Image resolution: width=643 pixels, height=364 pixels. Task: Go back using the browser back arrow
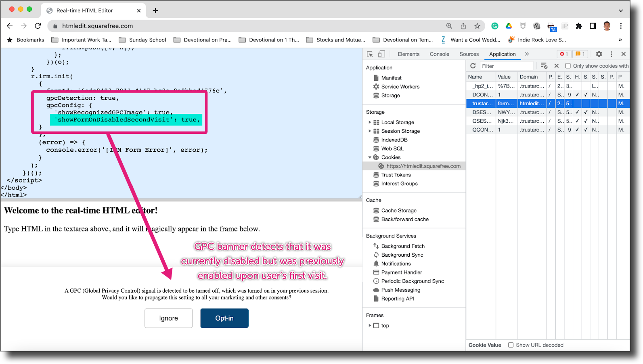pyautogui.click(x=10, y=26)
